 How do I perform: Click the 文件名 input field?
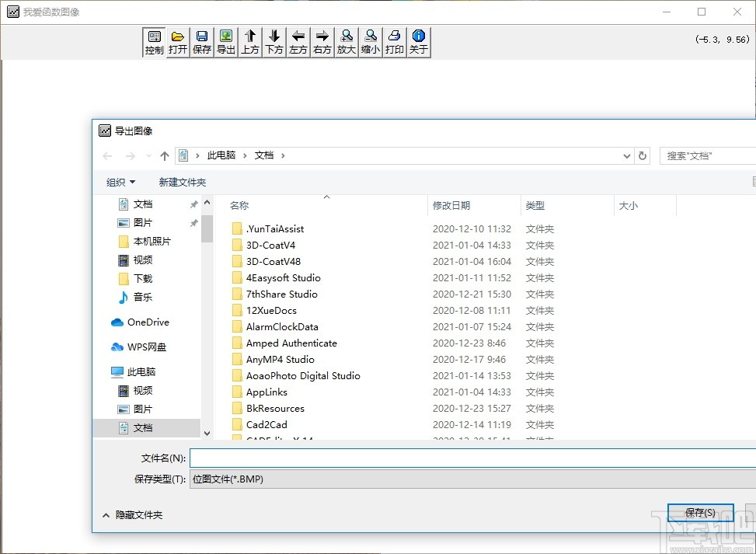click(466, 458)
